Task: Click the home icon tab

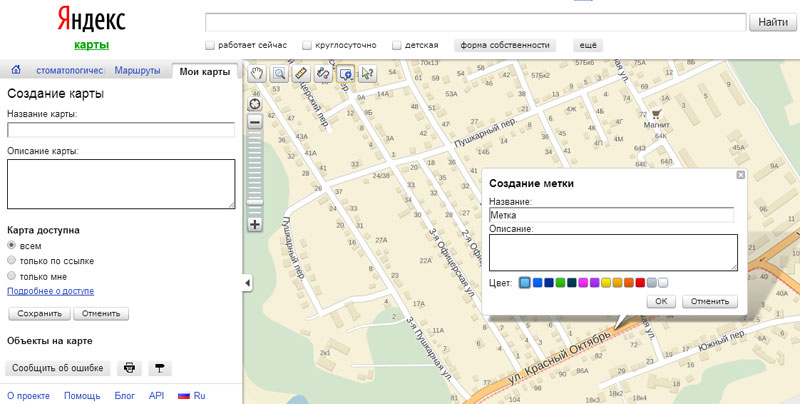Action: pos(16,71)
